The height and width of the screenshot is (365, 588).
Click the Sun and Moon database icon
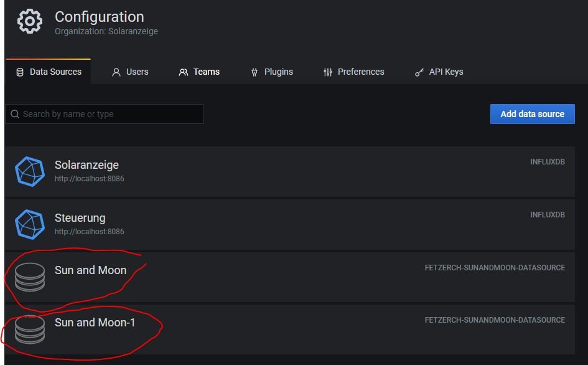(30, 277)
